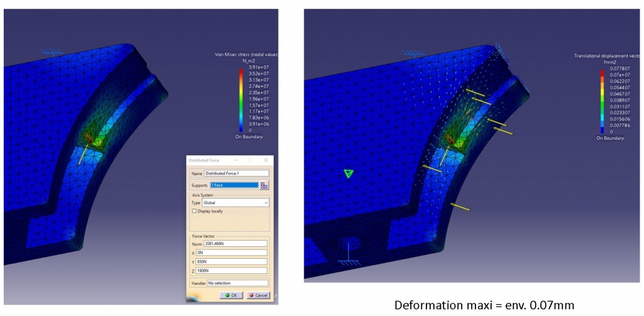Click the On Boundary label under the stress legend

249,137
